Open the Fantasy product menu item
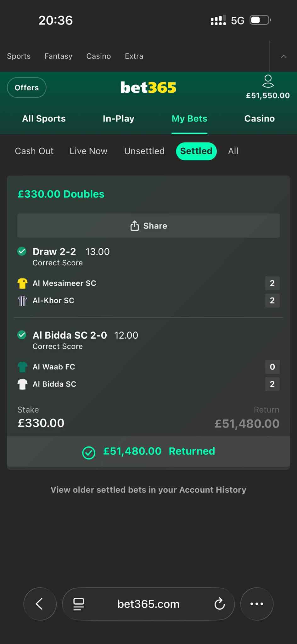This screenshot has height=644, width=297. tap(59, 56)
